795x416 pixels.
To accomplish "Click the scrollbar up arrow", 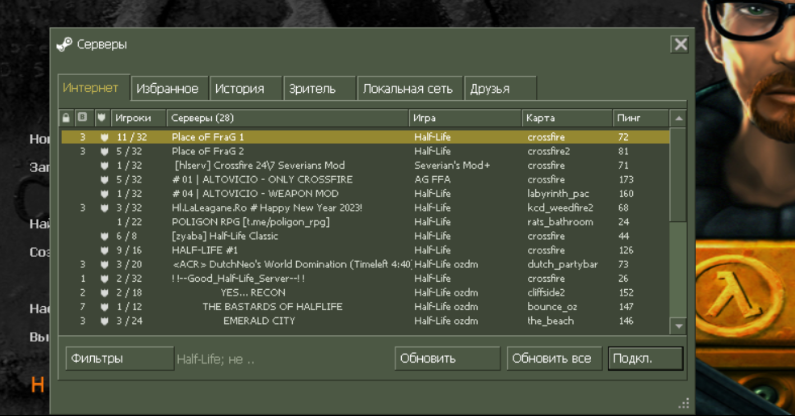I will click(x=678, y=118).
